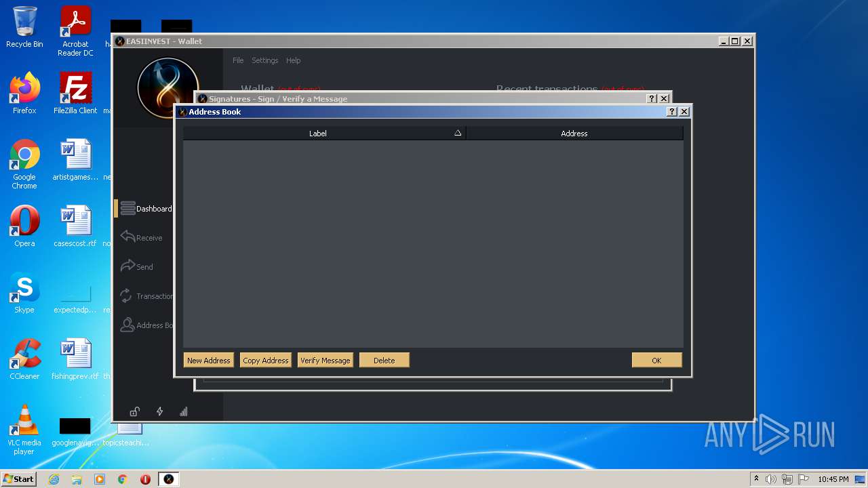Viewport: 868px width, 488px height.
Task: Open FileZilla Client desktop icon
Action: coord(75,94)
